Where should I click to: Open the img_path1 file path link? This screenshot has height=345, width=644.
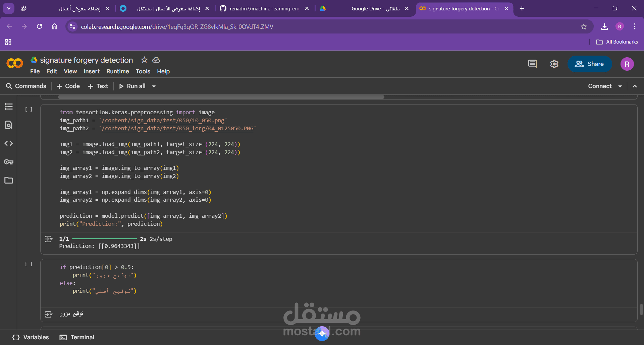coord(163,120)
